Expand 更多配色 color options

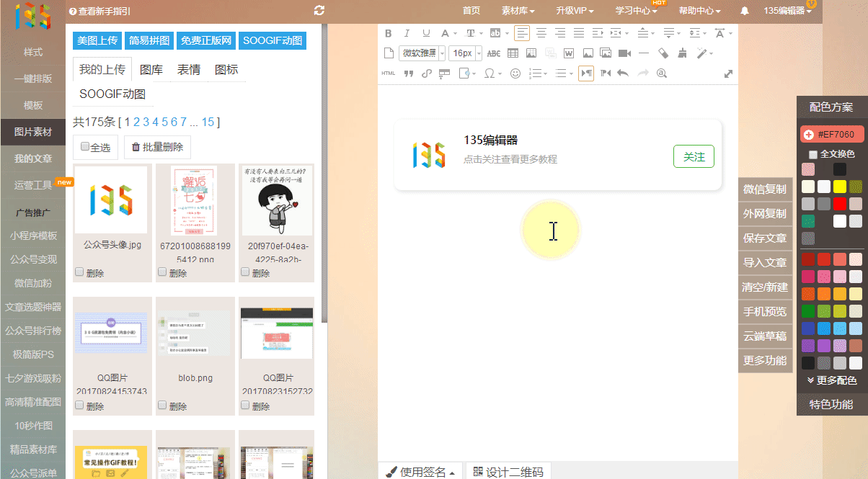pos(832,380)
